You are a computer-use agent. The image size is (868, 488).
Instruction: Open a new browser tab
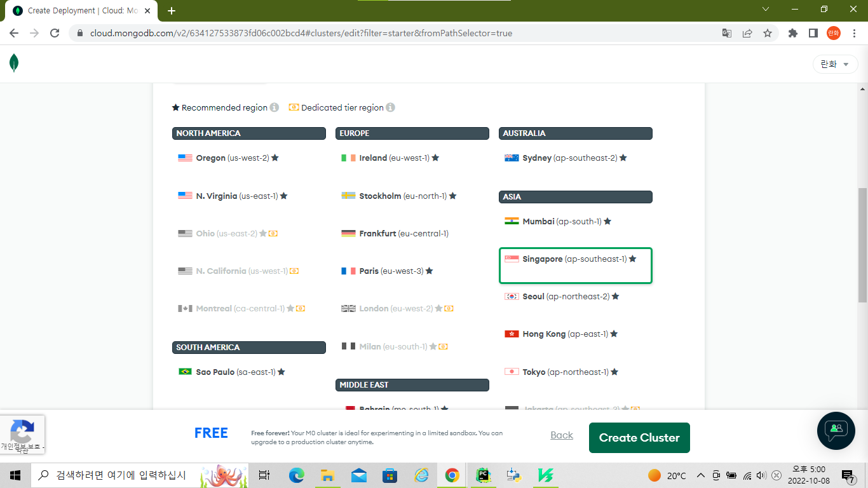[x=172, y=11]
